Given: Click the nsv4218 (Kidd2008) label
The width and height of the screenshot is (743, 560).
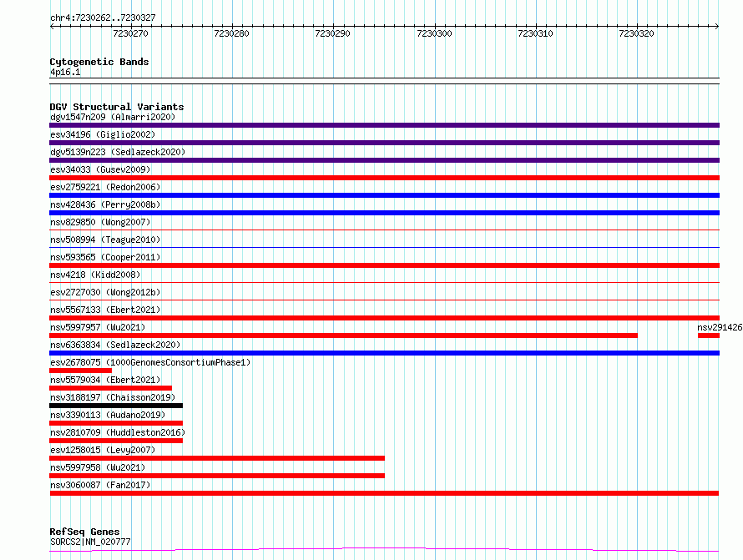Looking at the screenshot, I should pyautogui.click(x=95, y=275).
